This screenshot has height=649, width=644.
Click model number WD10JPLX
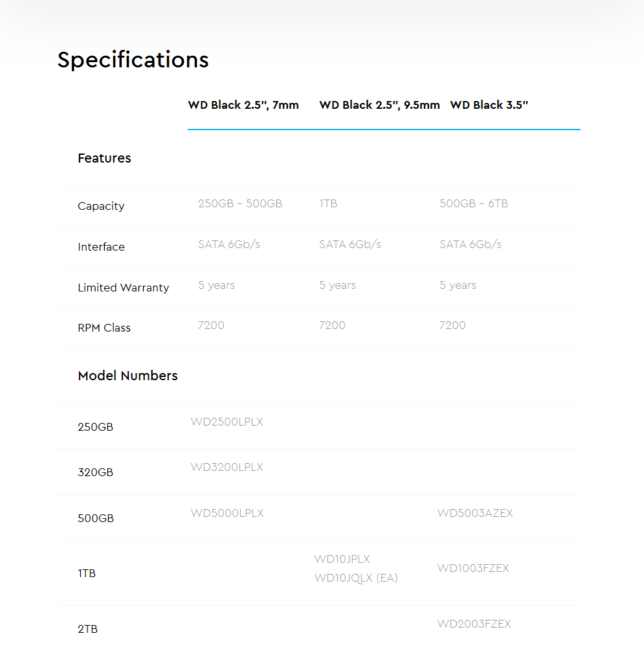[342, 559]
